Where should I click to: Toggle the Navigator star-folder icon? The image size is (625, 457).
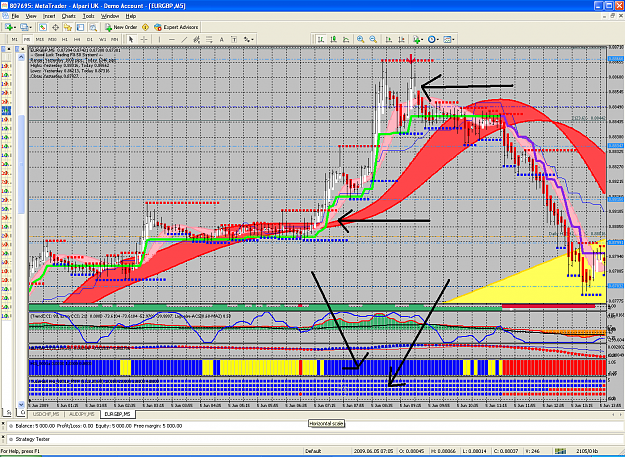(68, 27)
